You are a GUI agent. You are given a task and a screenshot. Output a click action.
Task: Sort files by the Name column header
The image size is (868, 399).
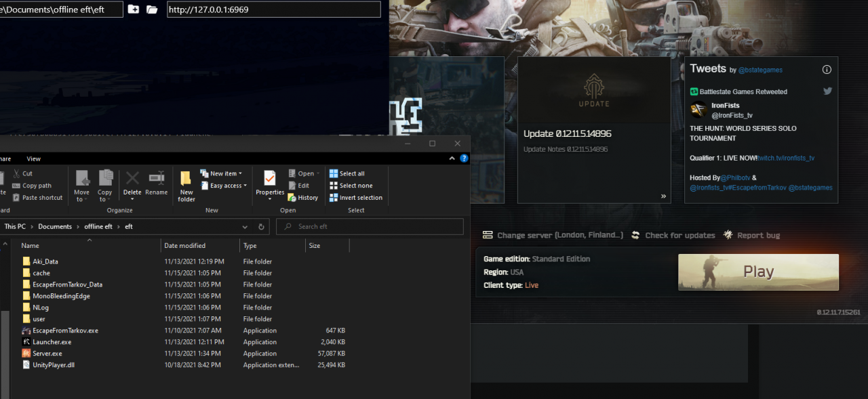[30, 246]
